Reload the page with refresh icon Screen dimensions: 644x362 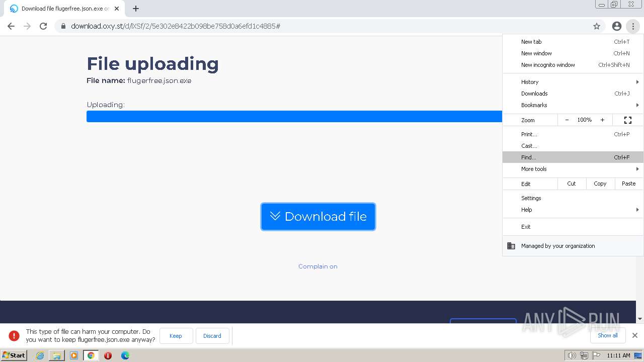tap(43, 26)
